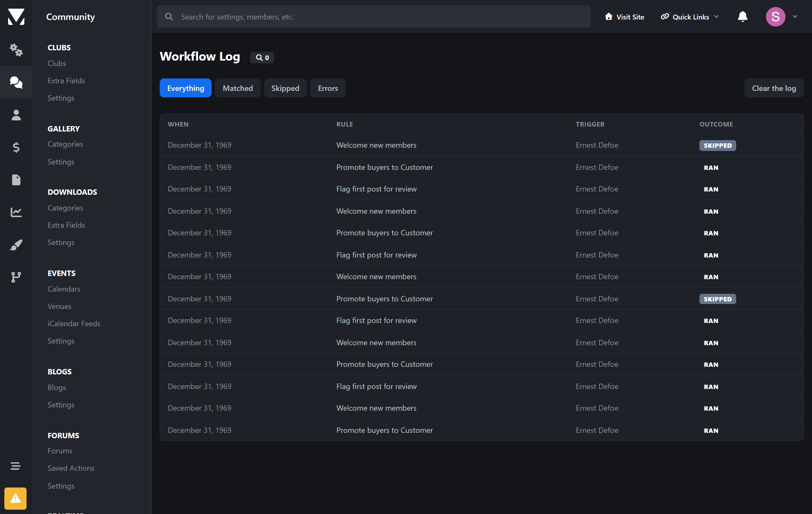Open Venues under Events

[59, 306]
